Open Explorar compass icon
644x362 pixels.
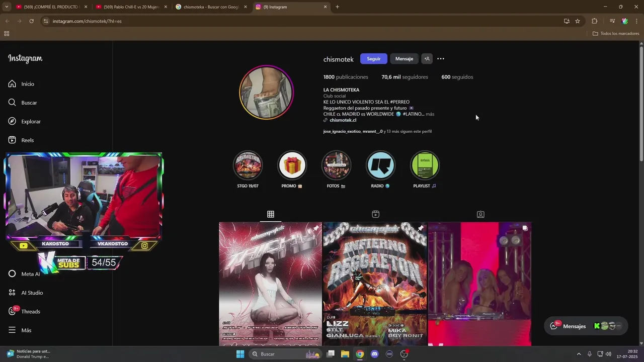point(12,121)
